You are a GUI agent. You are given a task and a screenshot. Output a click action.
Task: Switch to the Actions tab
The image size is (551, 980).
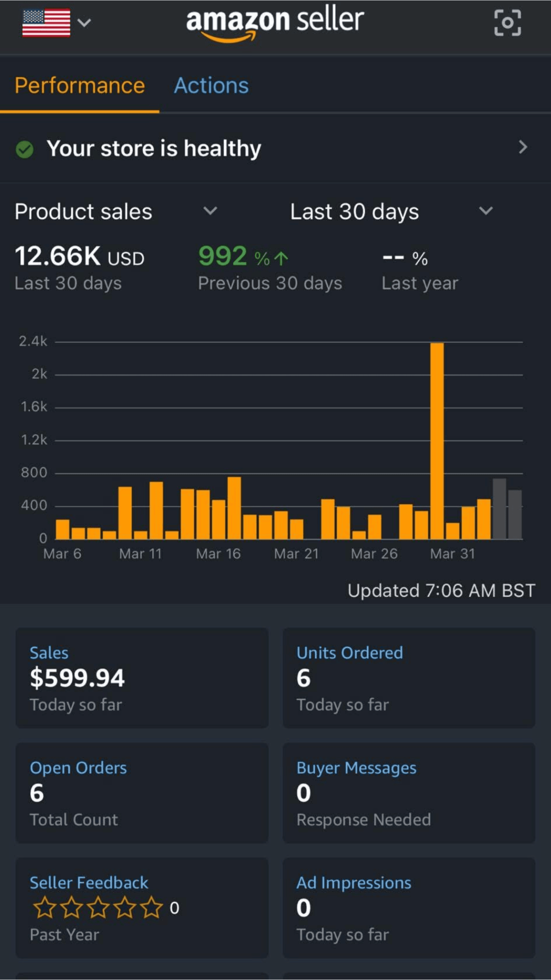211,86
